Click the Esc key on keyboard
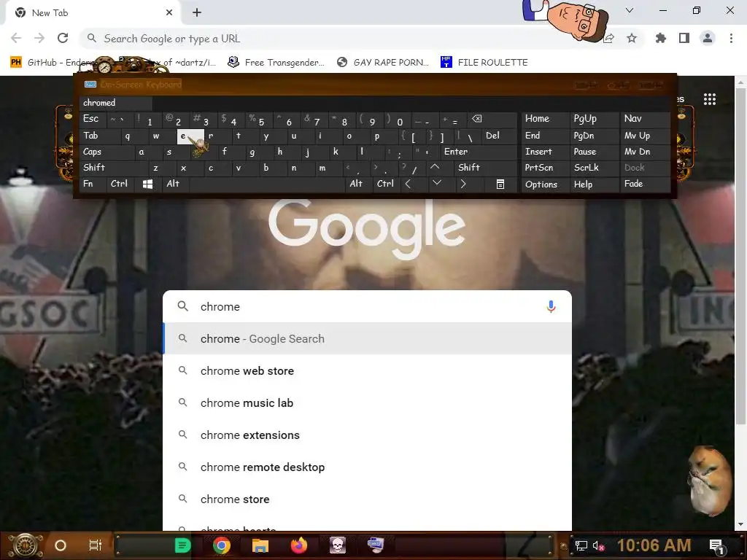 (x=93, y=119)
